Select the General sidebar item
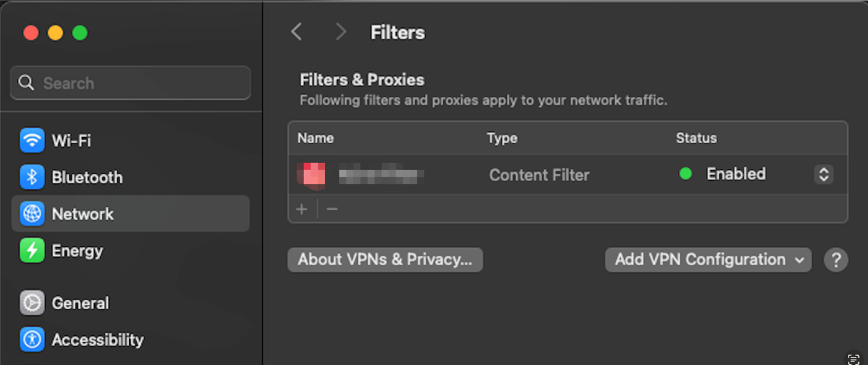The image size is (868, 365). pyautogui.click(x=80, y=303)
